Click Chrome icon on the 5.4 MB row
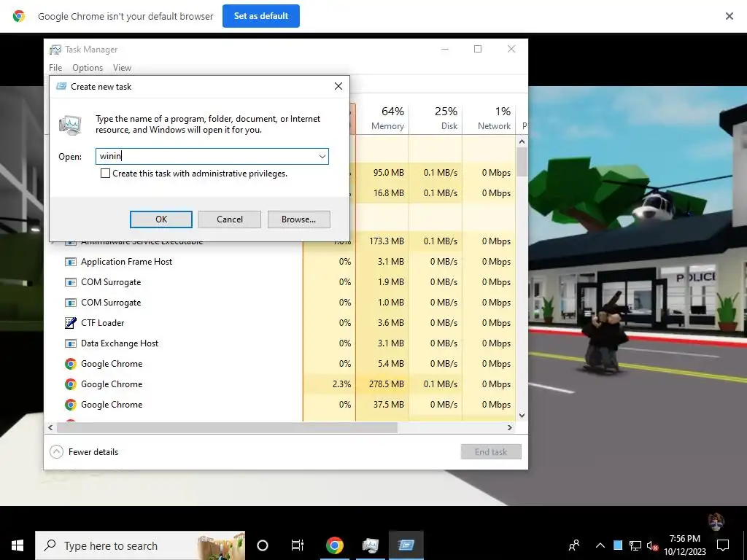 click(x=71, y=364)
